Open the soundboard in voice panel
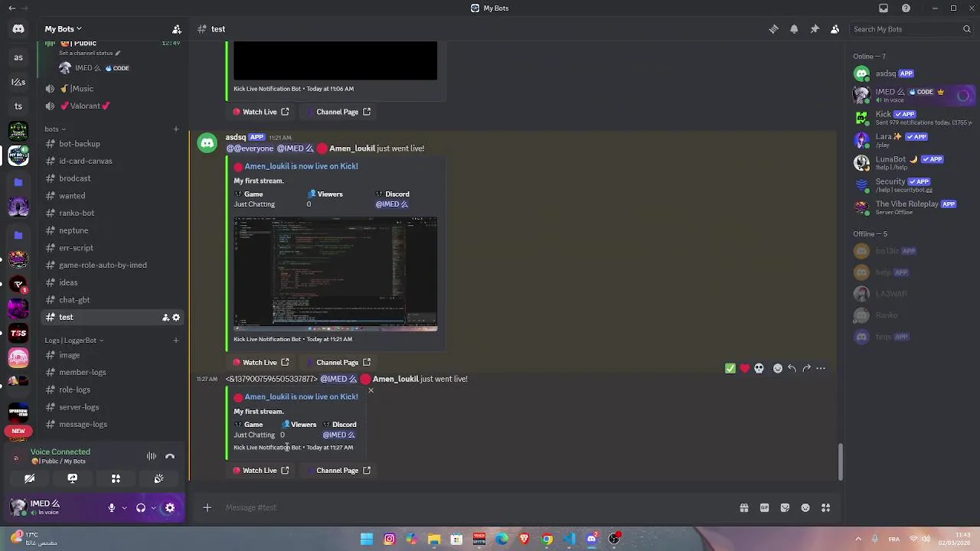Image resolution: width=980 pixels, height=551 pixels. coord(158,478)
